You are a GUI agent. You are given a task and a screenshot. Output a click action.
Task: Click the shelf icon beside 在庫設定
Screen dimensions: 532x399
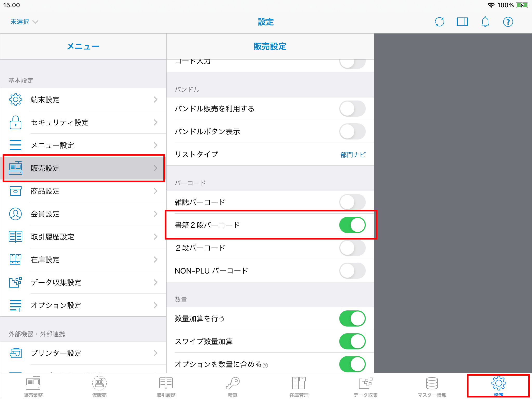pyautogui.click(x=16, y=260)
